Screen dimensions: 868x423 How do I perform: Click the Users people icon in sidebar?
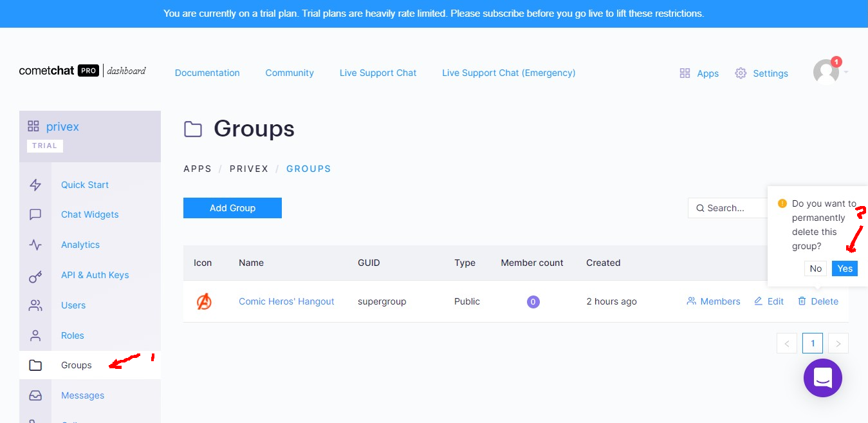35,305
